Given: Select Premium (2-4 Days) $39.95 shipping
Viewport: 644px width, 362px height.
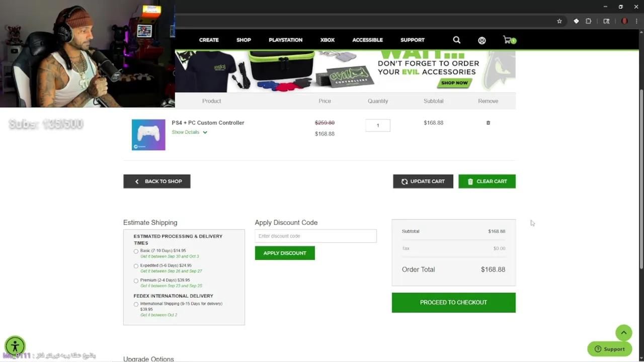Looking at the screenshot, I should 136,281.
